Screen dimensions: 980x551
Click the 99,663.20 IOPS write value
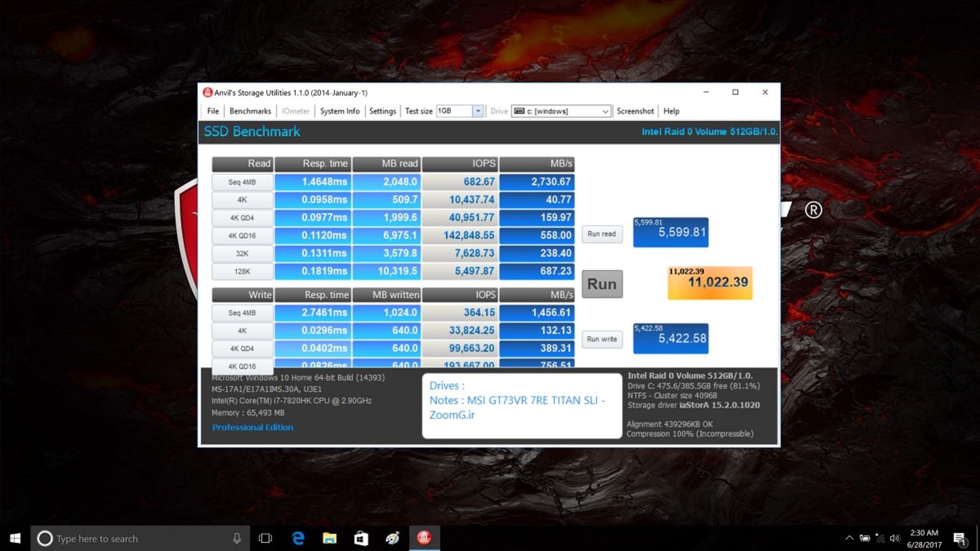click(x=460, y=348)
